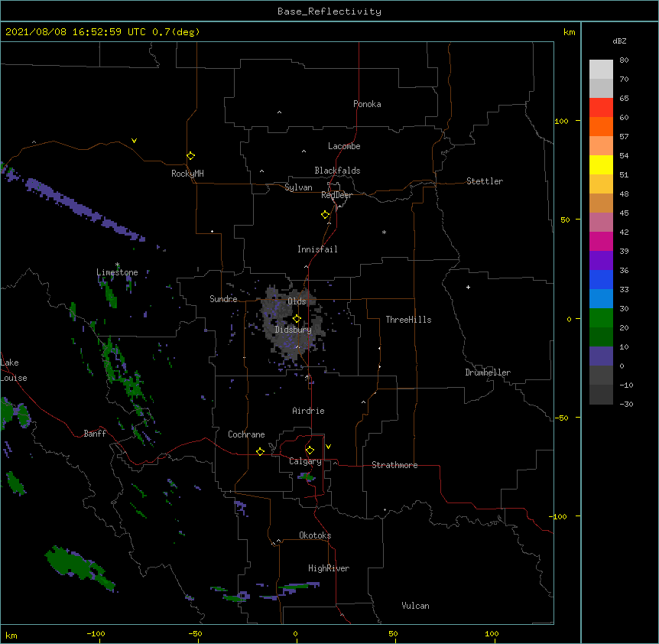659x644 pixels.
Task: Click the orange 60 dBZ legend color
Action: point(601,126)
